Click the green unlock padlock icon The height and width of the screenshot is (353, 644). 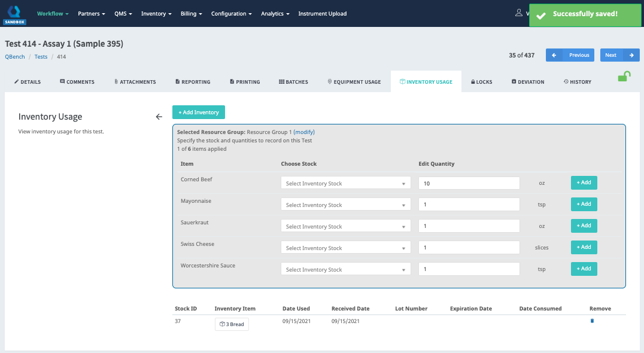[x=624, y=76]
